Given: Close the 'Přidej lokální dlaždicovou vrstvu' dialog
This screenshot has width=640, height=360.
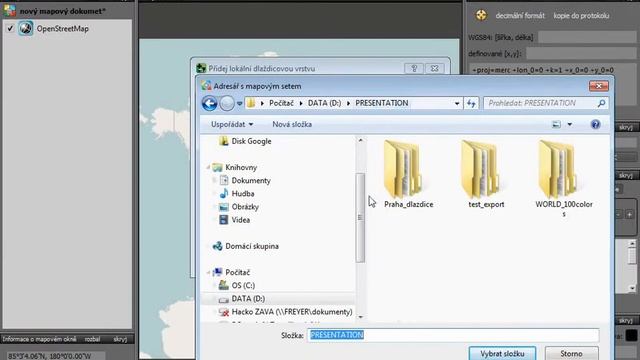Looking at the screenshot, I should [x=435, y=69].
